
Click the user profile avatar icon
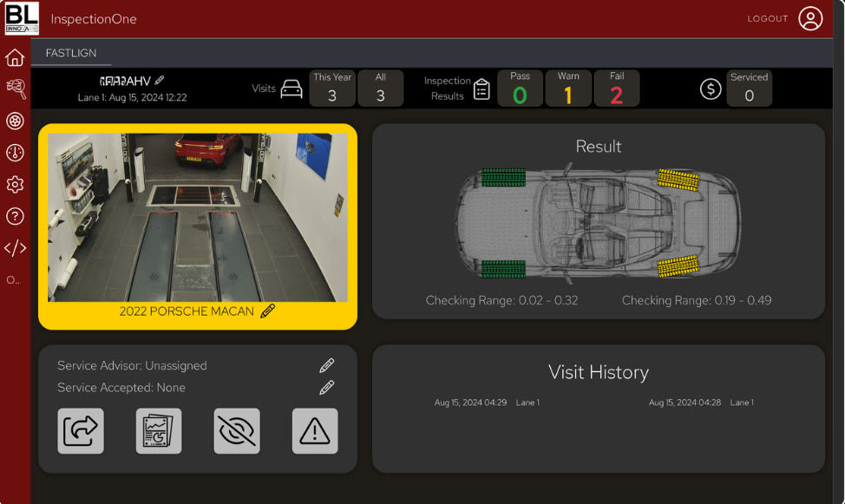pyautogui.click(x=810, y=19)
